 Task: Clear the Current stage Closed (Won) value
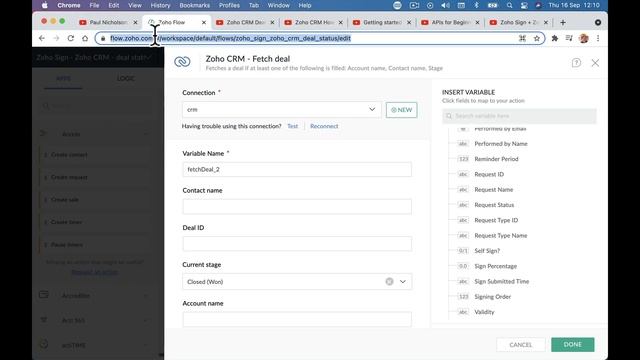point(389,282)
